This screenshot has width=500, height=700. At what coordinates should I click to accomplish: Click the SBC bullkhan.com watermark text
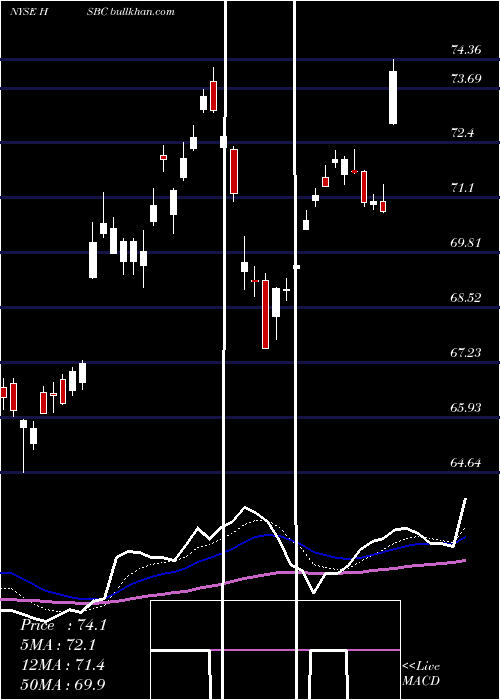pyautogui.click(x=131, y=12)
